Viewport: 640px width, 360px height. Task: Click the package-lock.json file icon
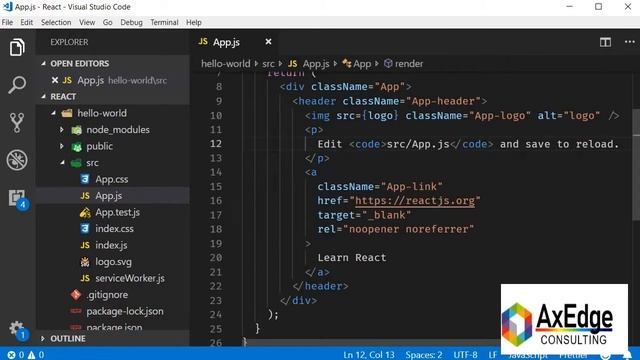[x=76, y=311]
